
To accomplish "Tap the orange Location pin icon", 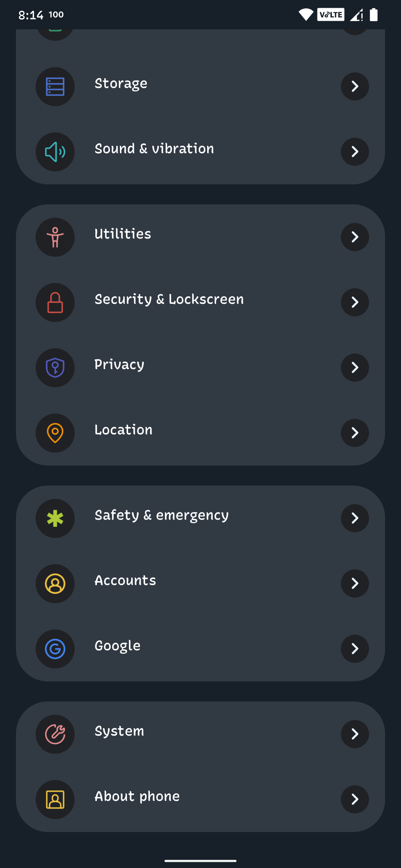I will (x=55, y=433).
